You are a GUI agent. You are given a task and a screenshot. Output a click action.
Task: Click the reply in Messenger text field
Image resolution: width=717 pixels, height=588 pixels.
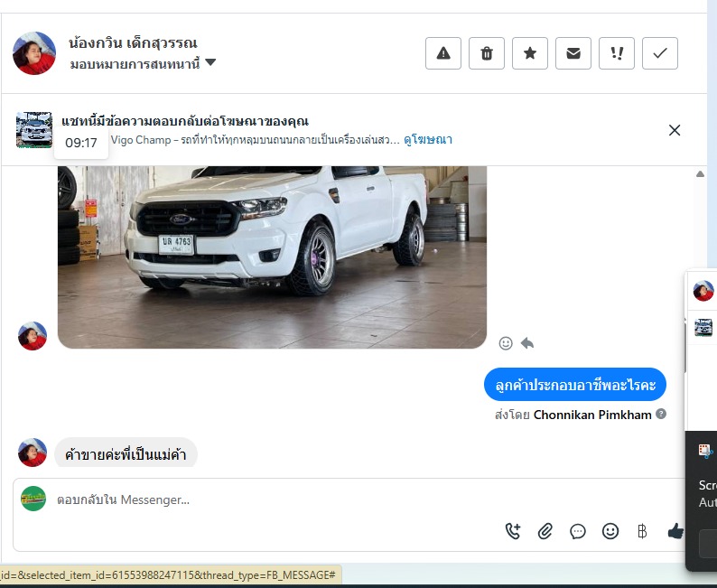271,499
